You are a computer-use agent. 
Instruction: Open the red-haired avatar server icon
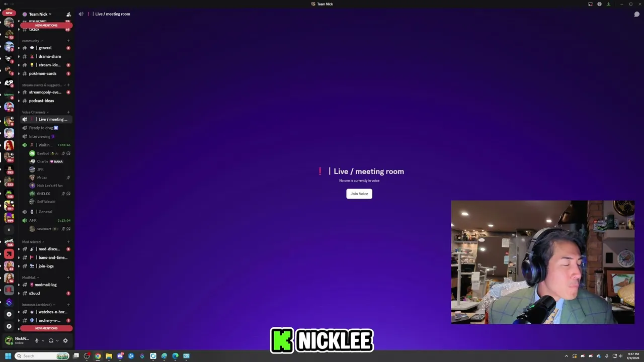click(x=9, y=145)
